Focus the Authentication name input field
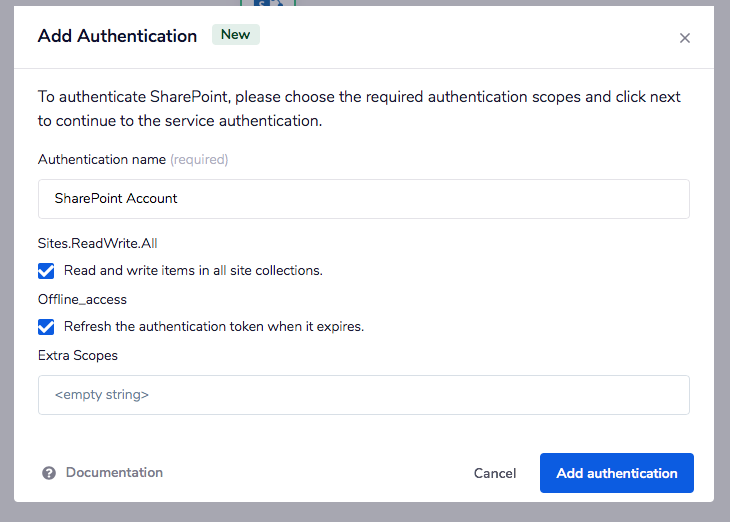Image resolution: width=730 pixels, height=522 pixels. [364, 198]
